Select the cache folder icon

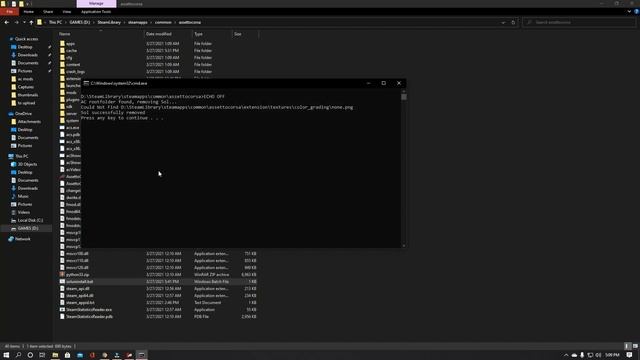point(62,51)
